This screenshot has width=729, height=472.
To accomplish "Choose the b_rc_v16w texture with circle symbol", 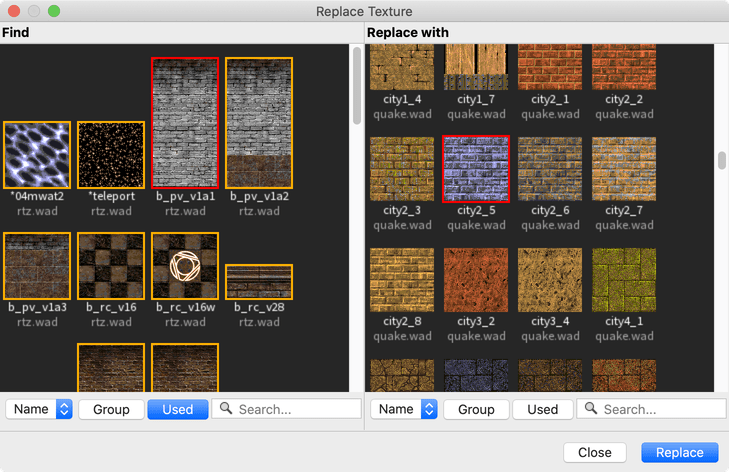I will pos(185,266).
